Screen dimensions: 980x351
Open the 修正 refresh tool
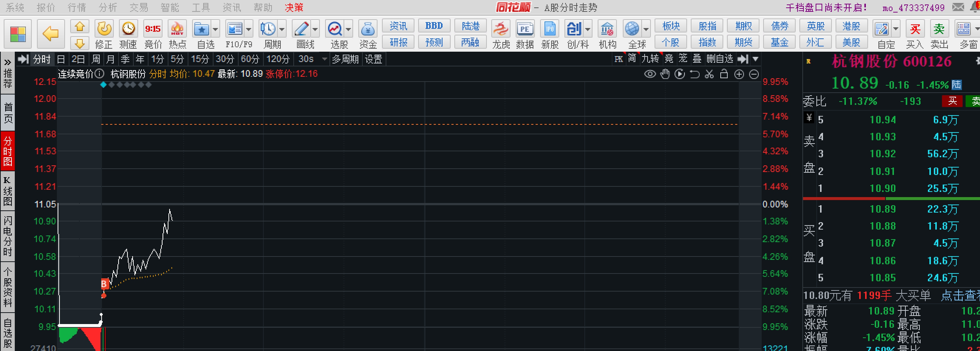[104, 29]
